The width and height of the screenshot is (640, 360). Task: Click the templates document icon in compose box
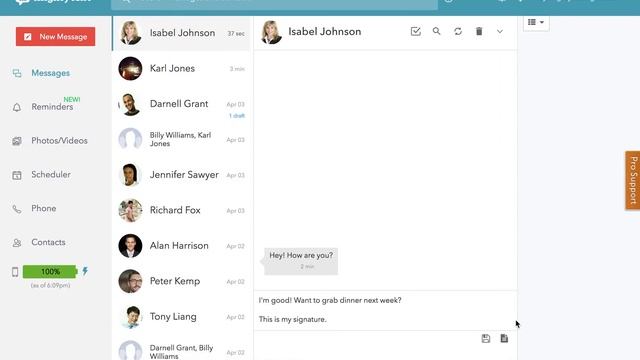point(504,338)
